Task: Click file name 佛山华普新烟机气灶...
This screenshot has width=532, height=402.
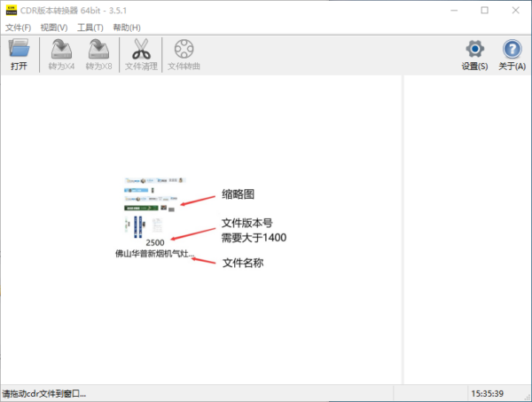Action: click(154, 254)
